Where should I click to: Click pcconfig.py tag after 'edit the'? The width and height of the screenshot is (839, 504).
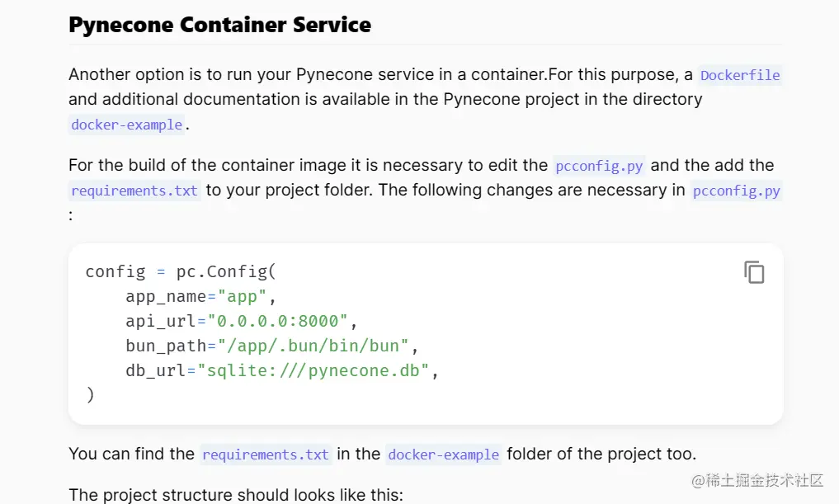(599, 166)
